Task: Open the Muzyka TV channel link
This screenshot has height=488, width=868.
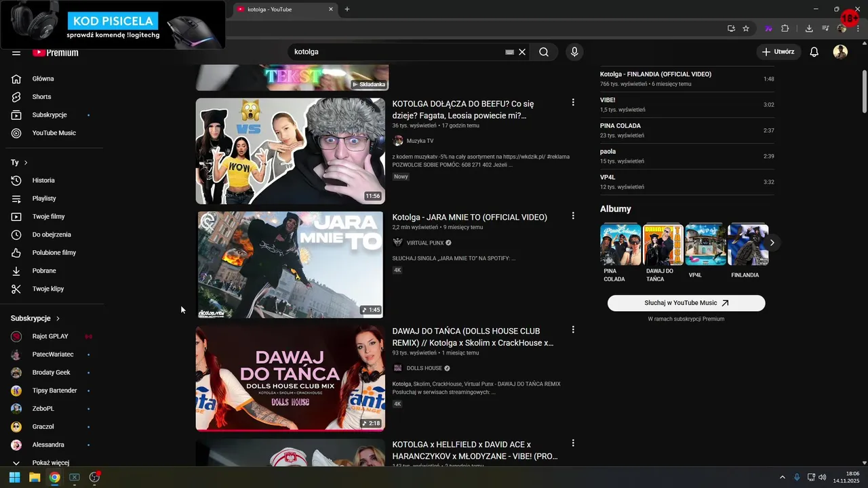Action: [x=420, y=141]
